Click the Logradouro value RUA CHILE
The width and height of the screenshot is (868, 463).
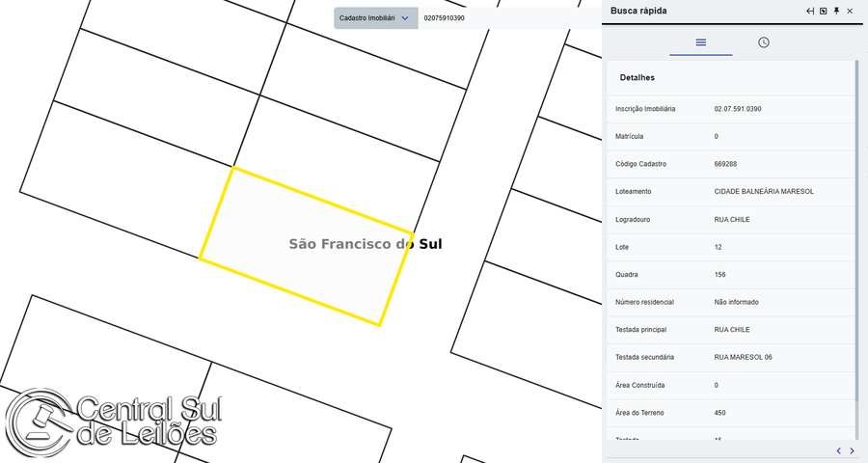[732, 220]
